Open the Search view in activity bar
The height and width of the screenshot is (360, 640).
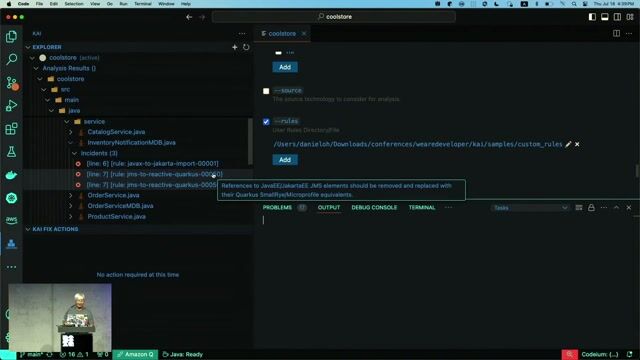pos(11,60)
